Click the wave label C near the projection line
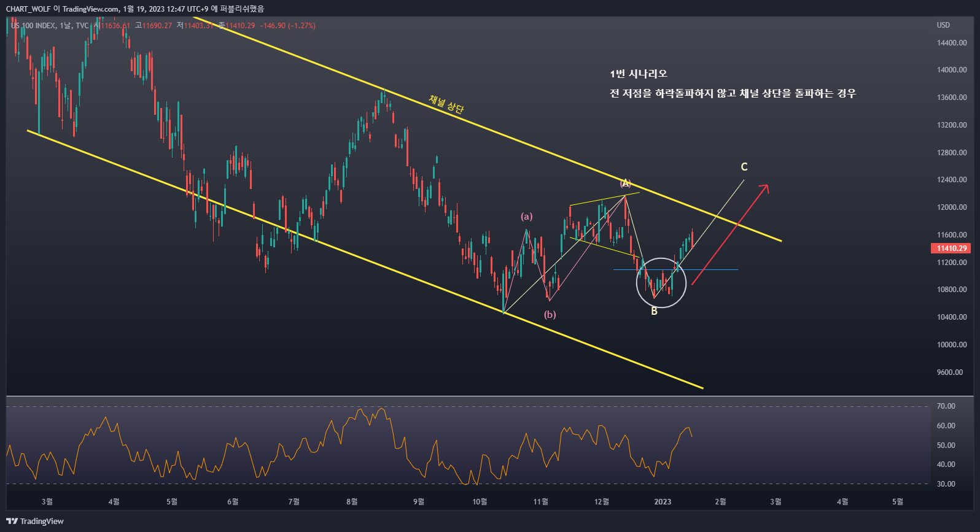Viewport: 980px width, 532px height. tap(744, 167)
